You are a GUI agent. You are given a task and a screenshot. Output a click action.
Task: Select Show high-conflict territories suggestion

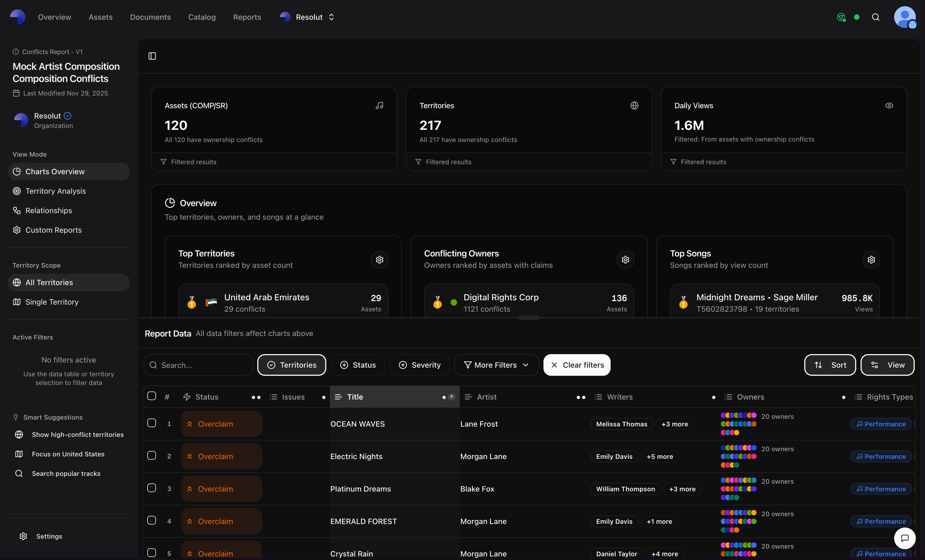77,435
